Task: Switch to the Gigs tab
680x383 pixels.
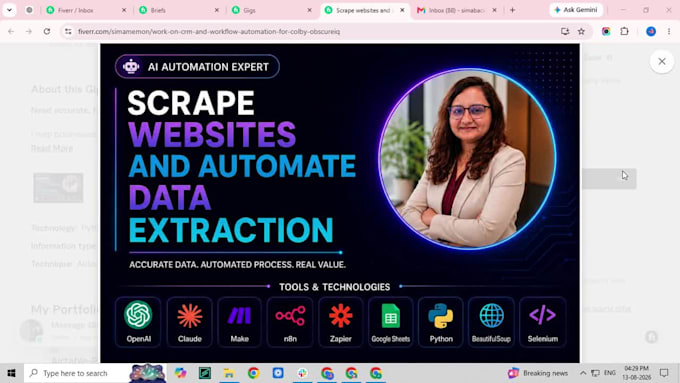Action: (272, 10)
